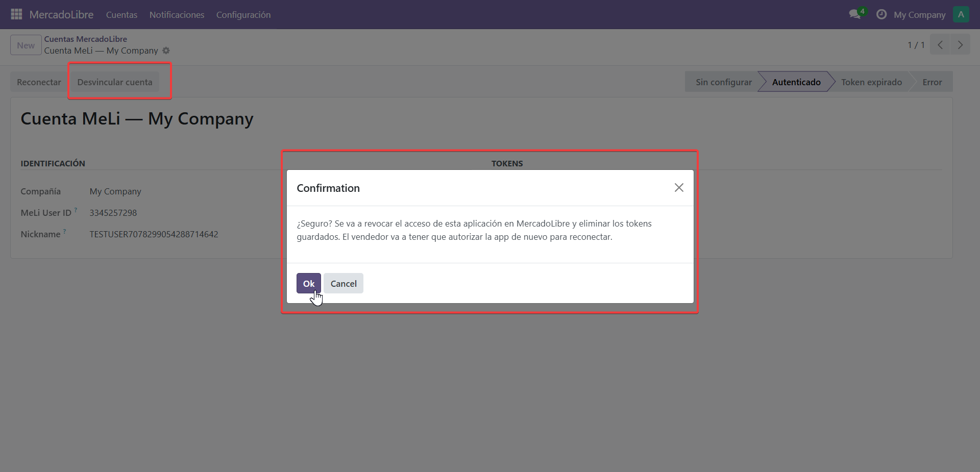Click the MeLi User ID value 3345257298
This screenshot has width=980, height=472.
(113, 213)
